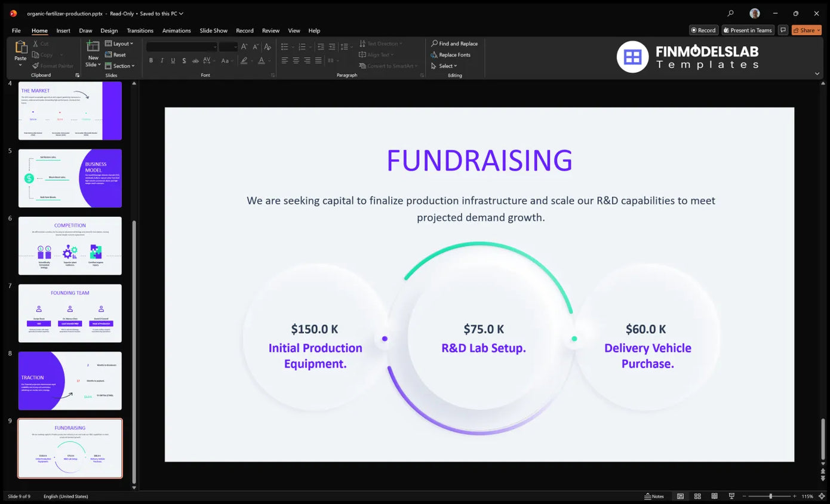830x504 pixels.
Task: Toggle Bold formatting
Action: point(151,60)
